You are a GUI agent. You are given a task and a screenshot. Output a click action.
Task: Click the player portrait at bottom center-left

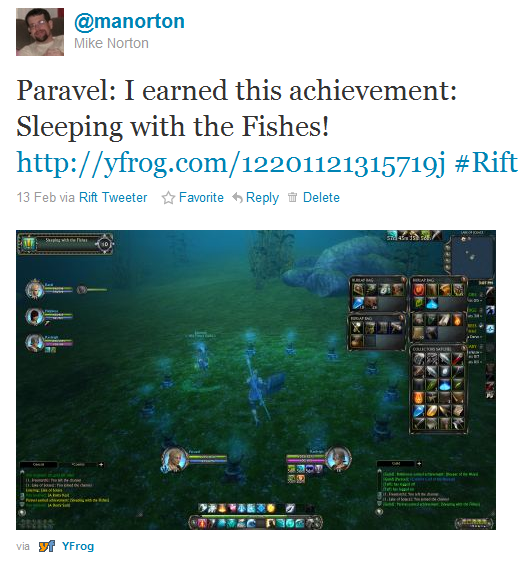click(x=175, y=460)
